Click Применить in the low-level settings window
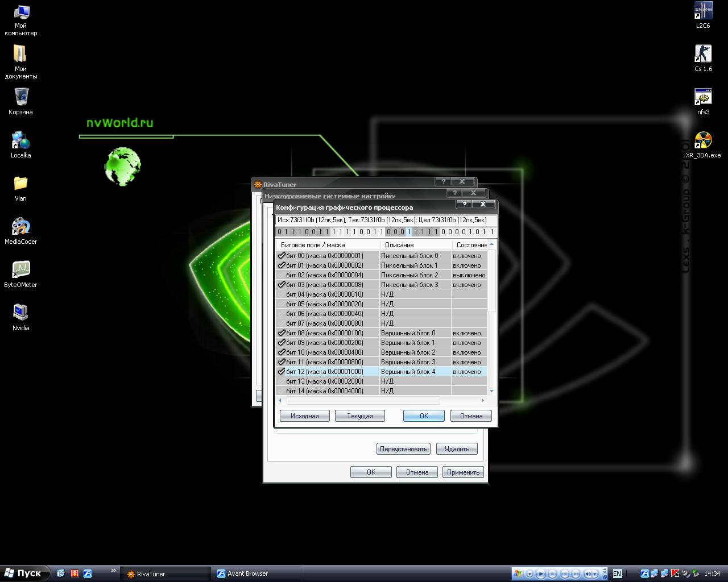This screenshot has height=582, width=728. (x=463, y=472)
